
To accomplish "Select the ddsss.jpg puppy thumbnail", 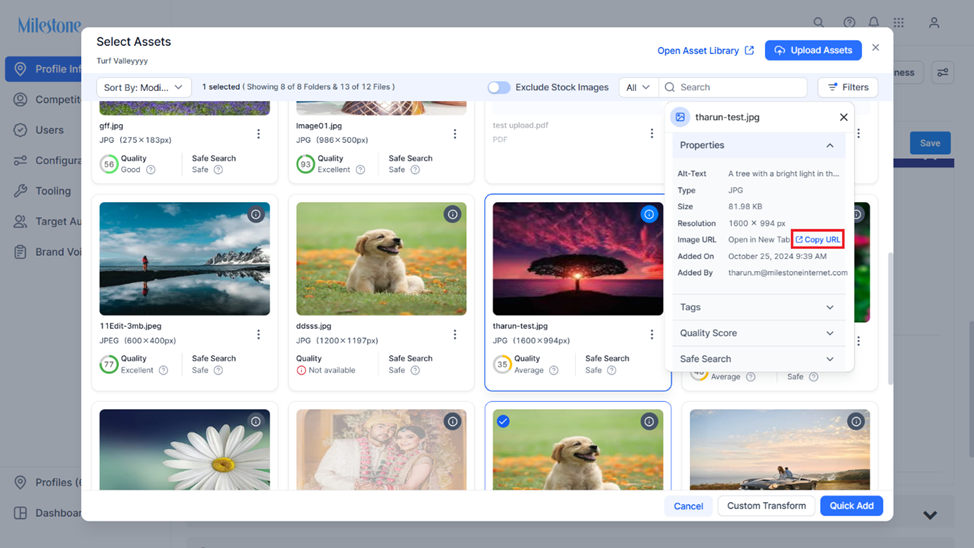I will click(381, 258).
